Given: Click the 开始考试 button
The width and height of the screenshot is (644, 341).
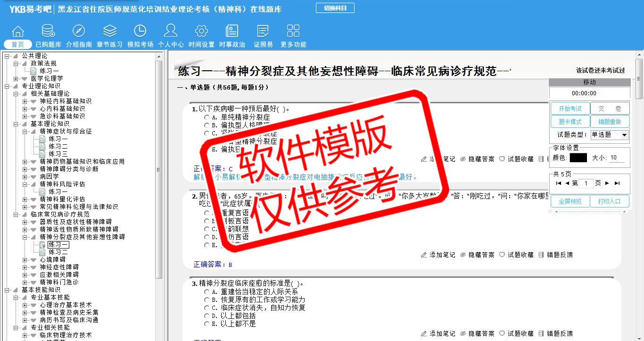Looking at the screenshot, I should pos(570,108).
